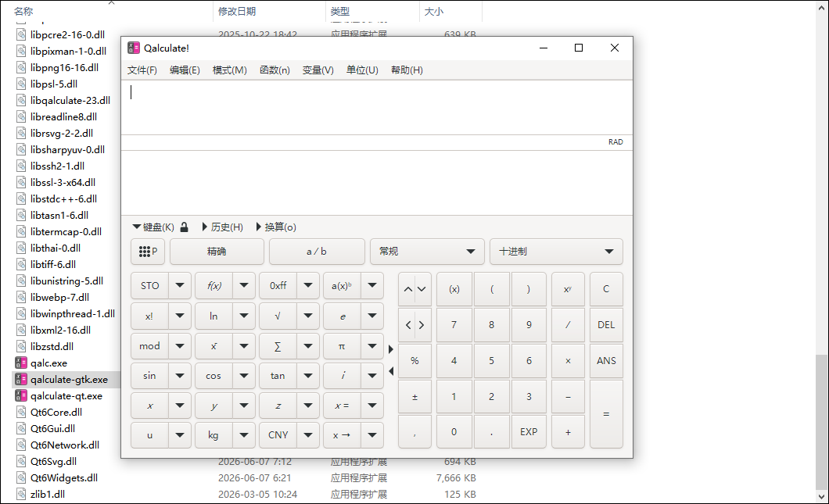Open the 模式(M) menu
This screenshot has width=829, height=504.
coord(229,70)
